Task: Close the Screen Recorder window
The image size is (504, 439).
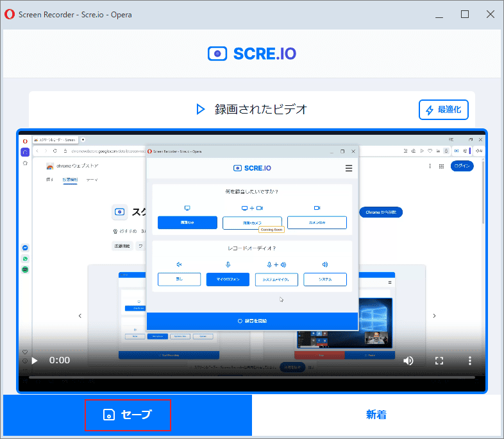Action: pos(491,15)
